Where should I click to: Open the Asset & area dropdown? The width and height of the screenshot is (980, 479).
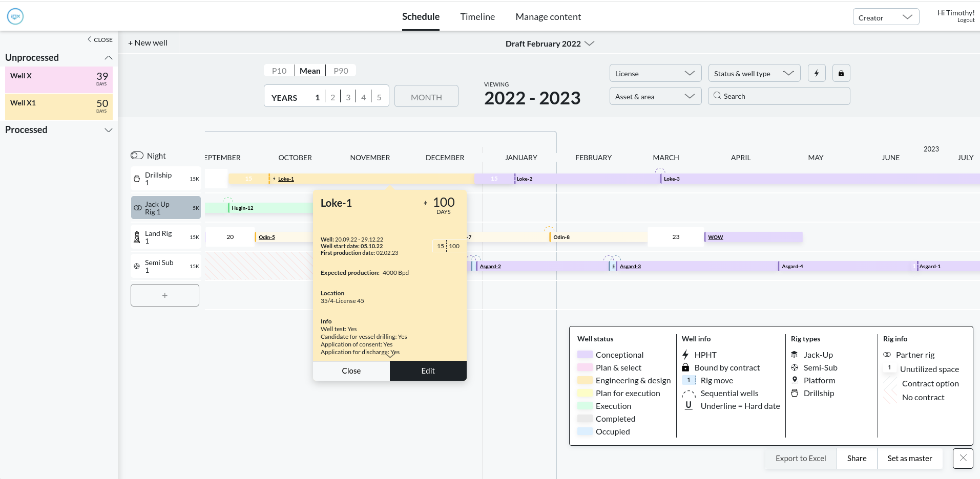pos(655,96)
